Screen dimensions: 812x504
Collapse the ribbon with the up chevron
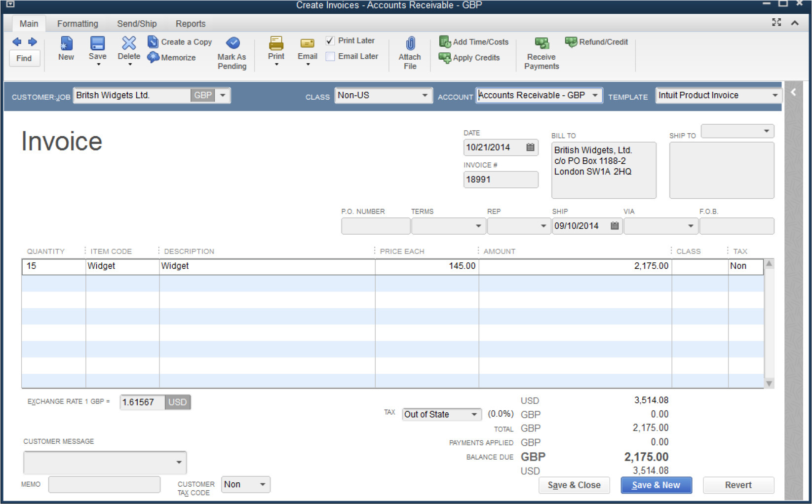coord(795,23)
